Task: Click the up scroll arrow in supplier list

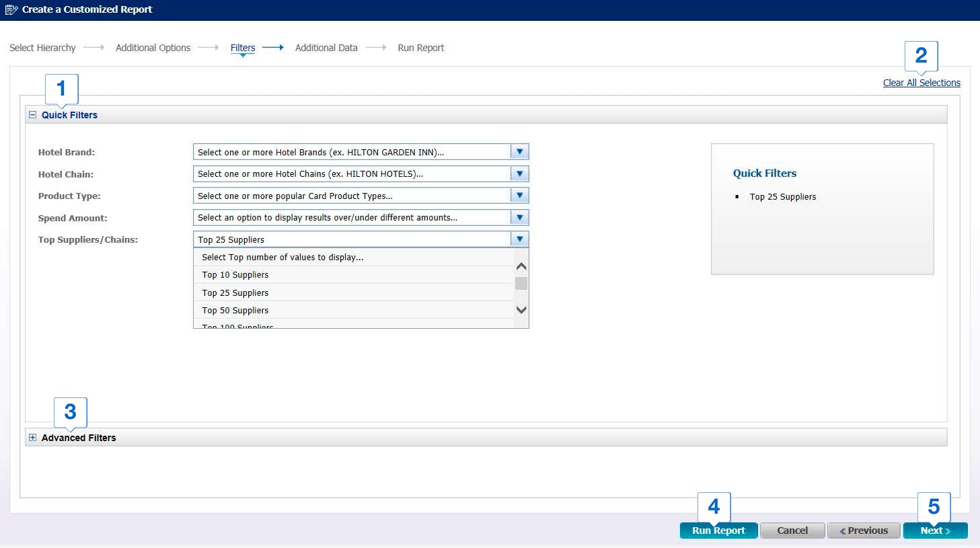Action: point(520,266)
